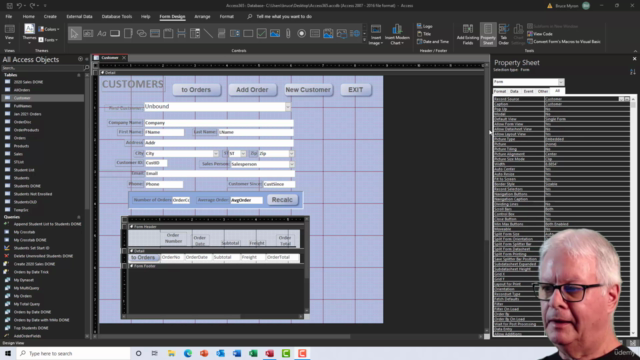The image size is (640, 360).
Task: Select the EXIT form button
Action: point(356,90)
